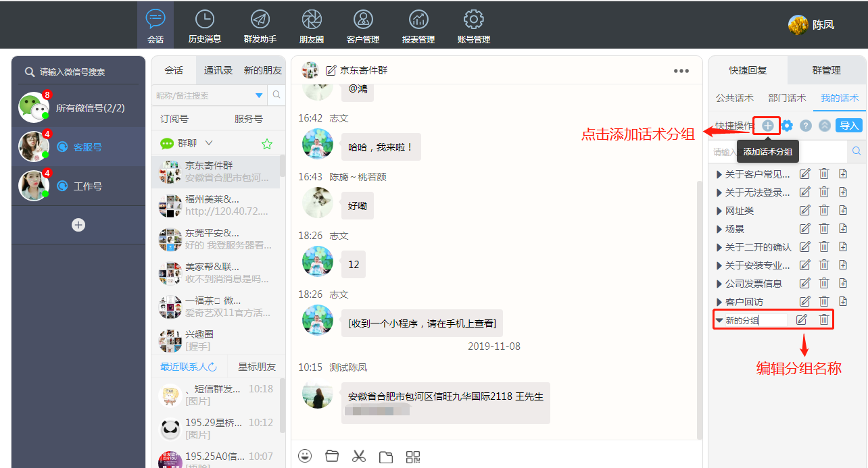Open recent contact 195.29星桥
Screen dimensions: 868x468
coord(216,428)
